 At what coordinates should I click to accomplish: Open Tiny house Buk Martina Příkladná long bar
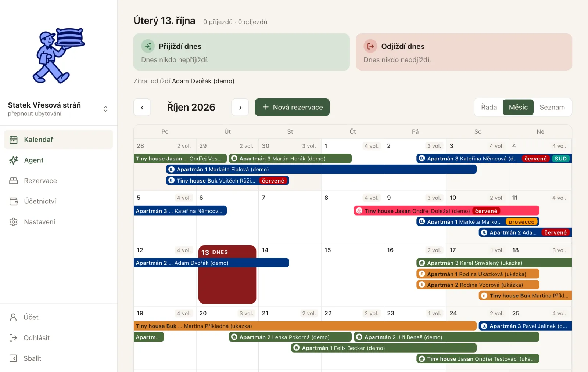(x=305, y=326)
